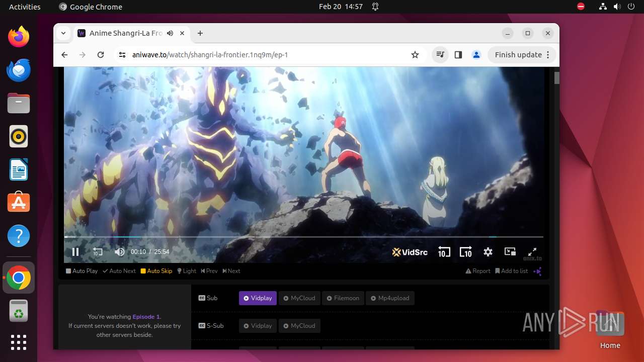
Task: Open the tab search dropdown
Action: click(x=63, y=33)
